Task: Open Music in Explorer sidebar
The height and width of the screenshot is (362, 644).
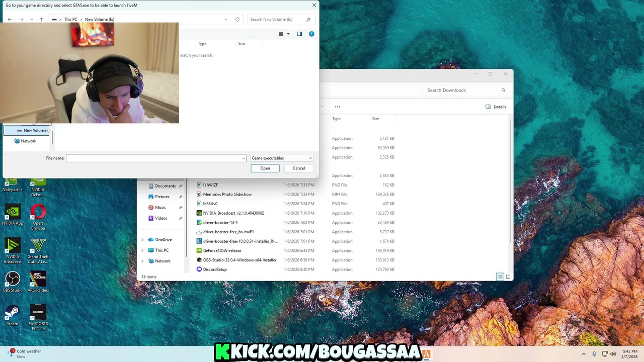Action: pos(160,207)
